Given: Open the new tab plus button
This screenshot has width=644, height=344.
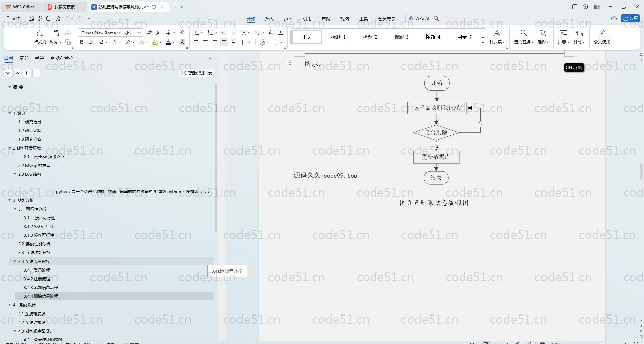Looking at the screenshot, I should 175,7.
